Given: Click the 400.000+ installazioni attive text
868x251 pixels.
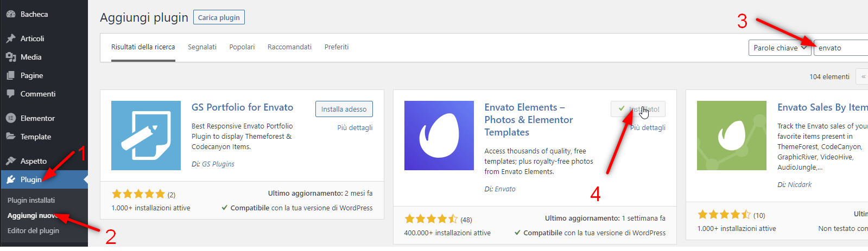Looking at the screenshot, I should [447, 233].
